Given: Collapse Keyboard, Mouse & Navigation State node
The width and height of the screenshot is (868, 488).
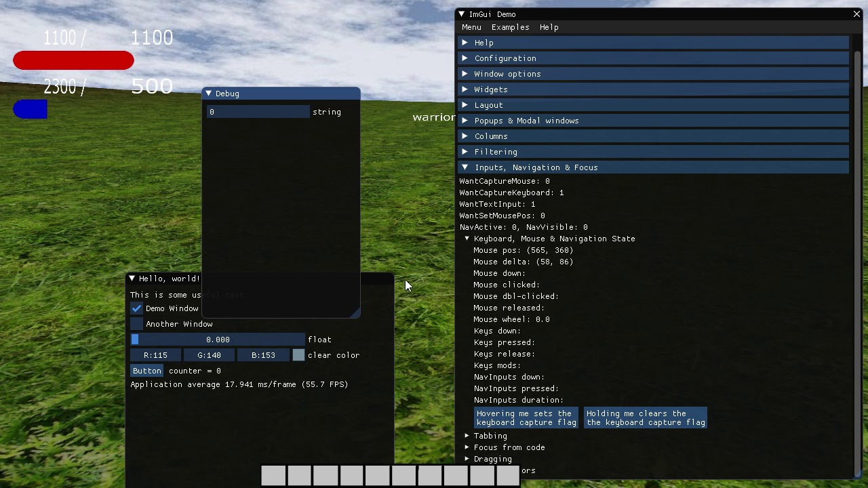Looking at the screenshot, I should pyautogui.click(x=550, y=239).
